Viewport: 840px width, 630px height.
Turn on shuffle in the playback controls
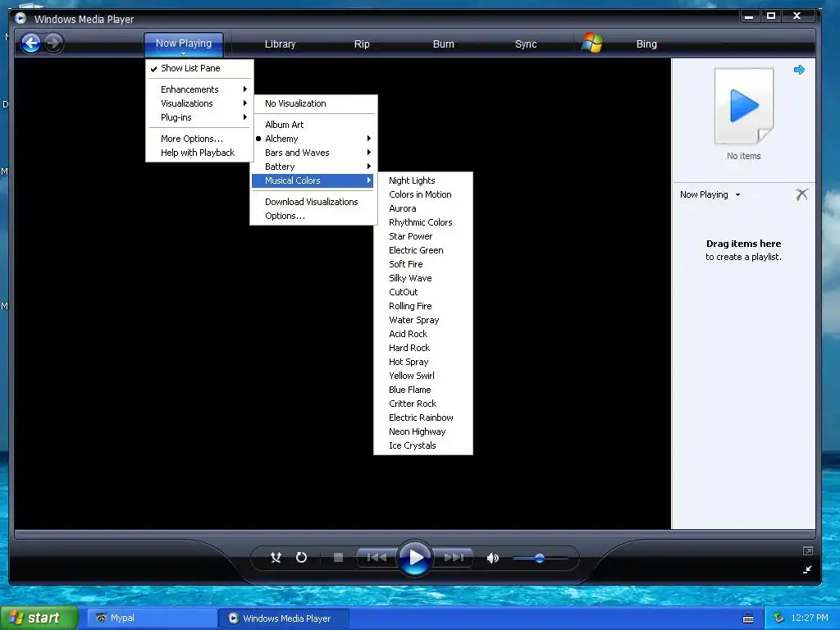coord(276,558)
